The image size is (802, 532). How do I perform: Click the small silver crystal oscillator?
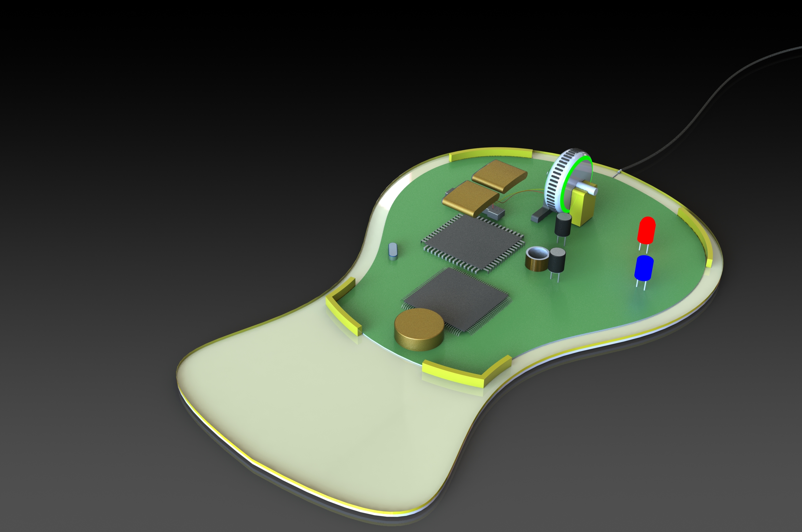pyautogui.click(x=393, y=250)
